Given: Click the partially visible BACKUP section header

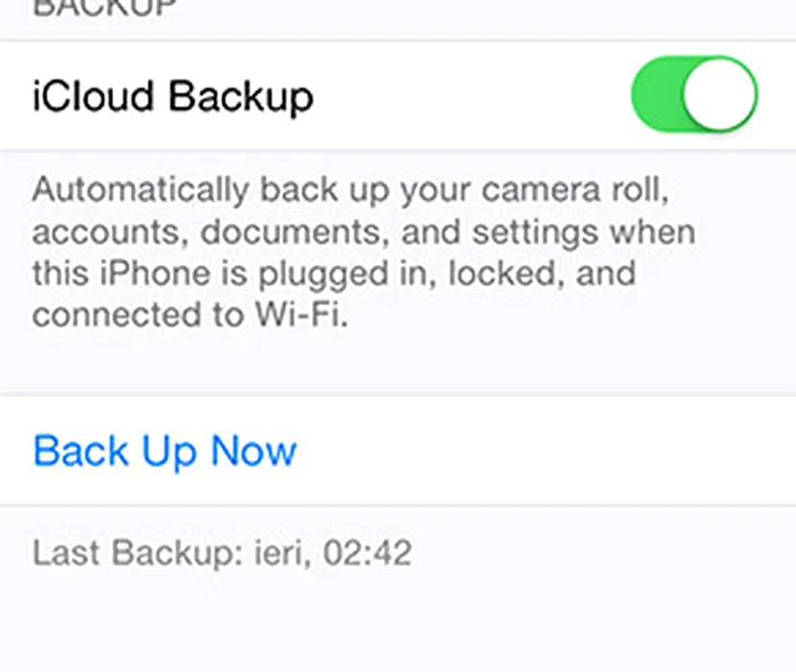Looking at the screenshot, I should point(106,10).
